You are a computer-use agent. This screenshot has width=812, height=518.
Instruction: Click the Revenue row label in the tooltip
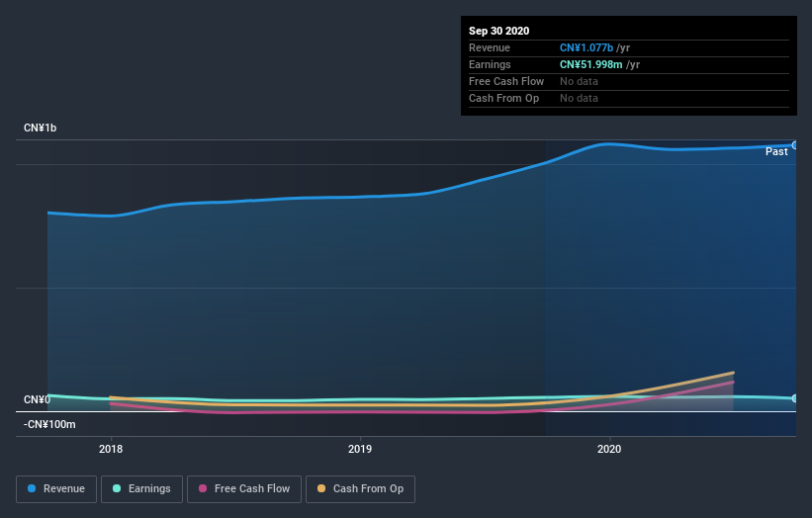click(x=490, y=47)
